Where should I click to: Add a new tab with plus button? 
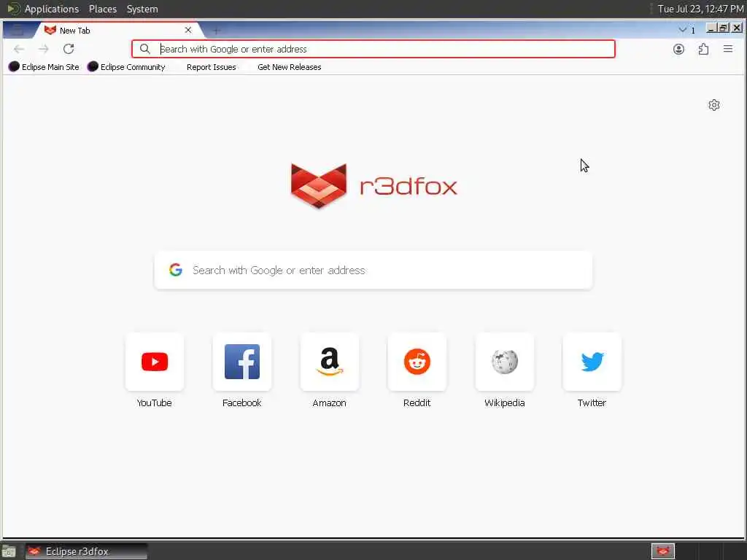pyautogui.click(x=216, y=31)
